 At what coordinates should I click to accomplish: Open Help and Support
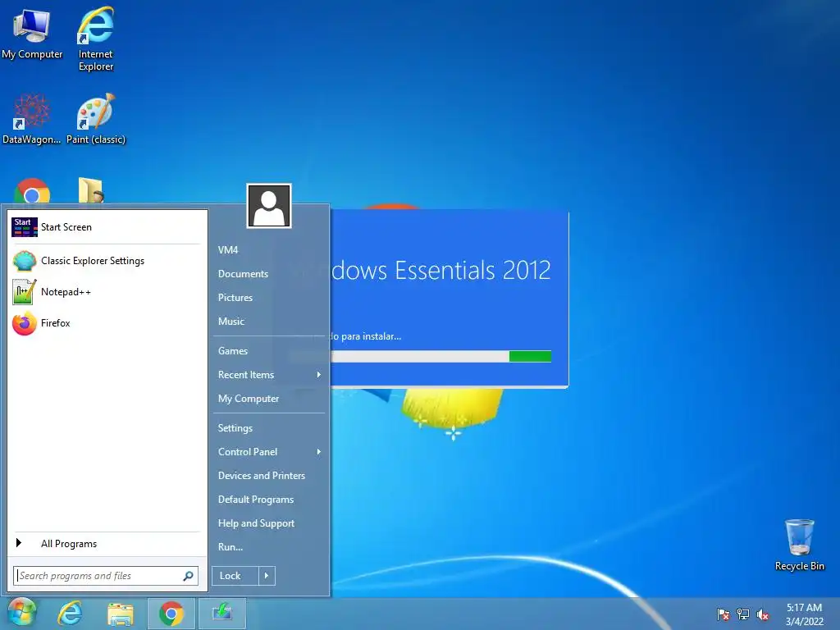[x=256, y=523]
